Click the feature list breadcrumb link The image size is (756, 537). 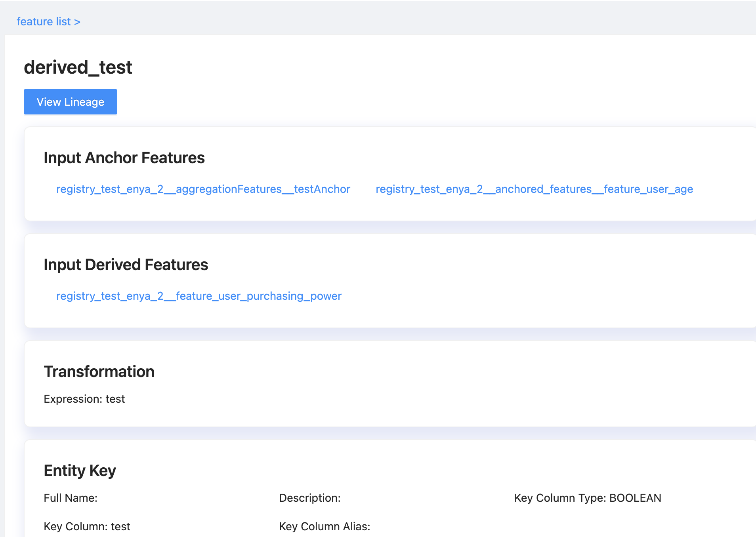(x=43, y=21)
